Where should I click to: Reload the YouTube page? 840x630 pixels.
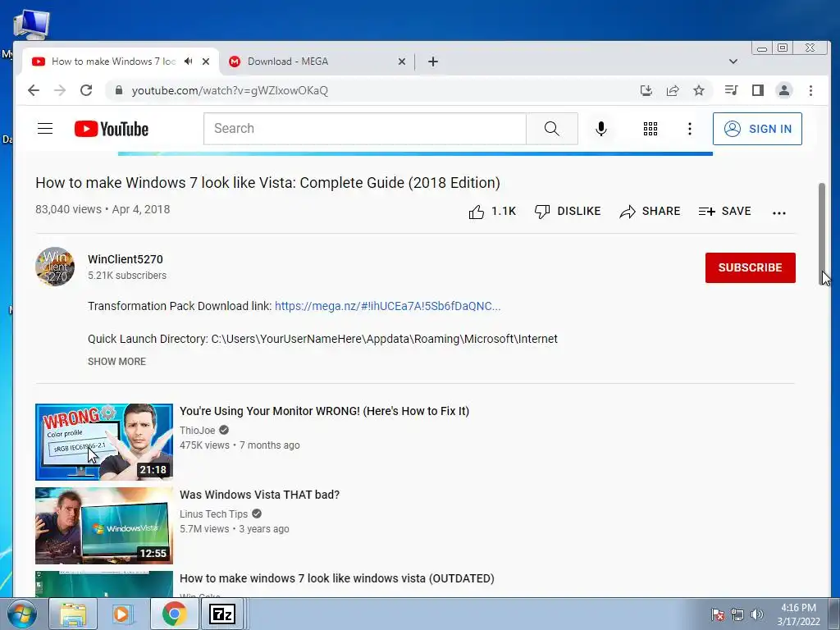(86, 90)
